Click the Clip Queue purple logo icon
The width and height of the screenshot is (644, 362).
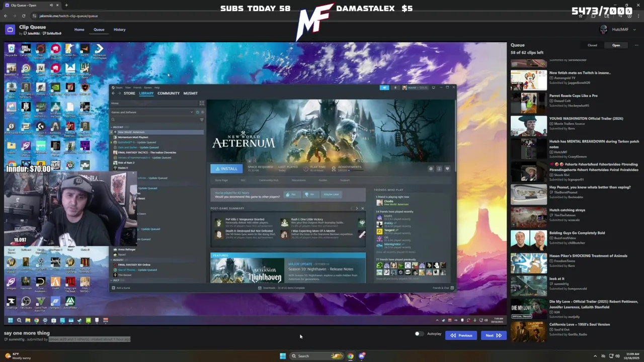pyautogui.click(x=10, y=30)
